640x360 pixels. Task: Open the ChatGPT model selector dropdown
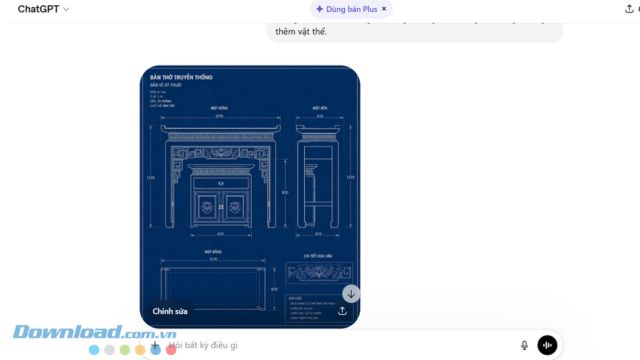click(x=43, y=9)
